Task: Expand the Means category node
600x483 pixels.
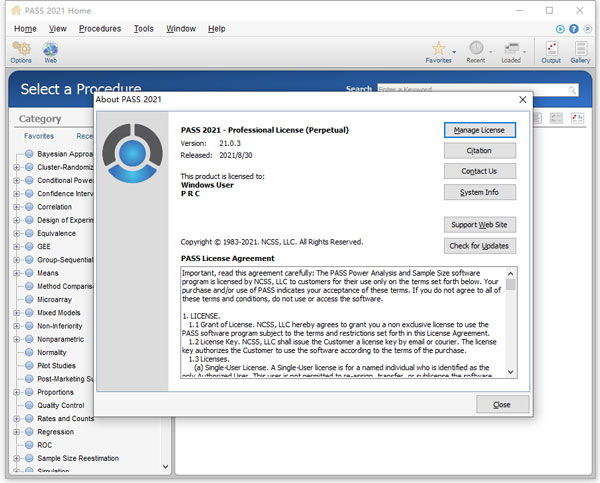Action: tap(17, 273)
